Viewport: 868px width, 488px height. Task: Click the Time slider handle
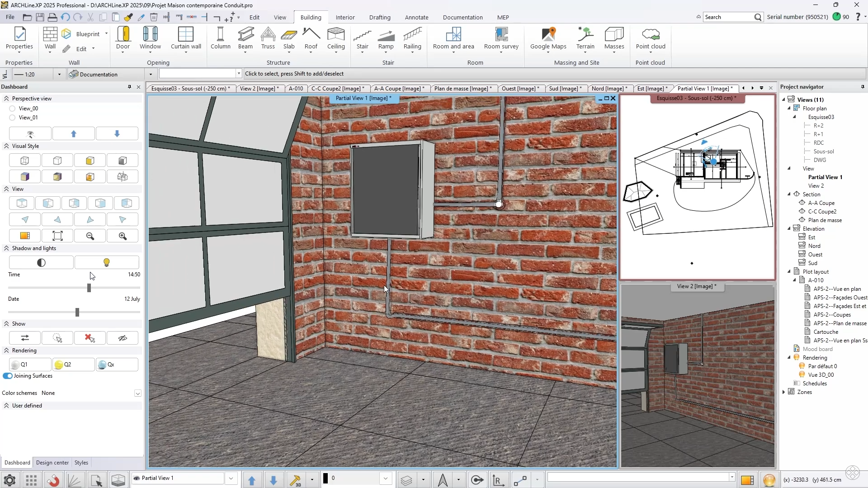tap(89, 288)
